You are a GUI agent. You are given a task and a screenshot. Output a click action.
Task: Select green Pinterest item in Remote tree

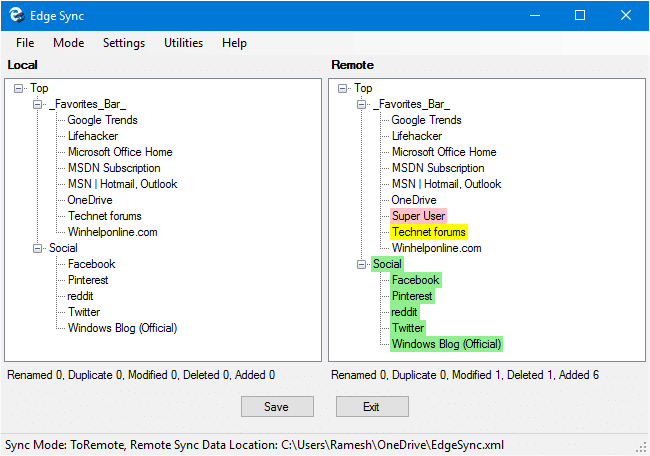(412, 296)
